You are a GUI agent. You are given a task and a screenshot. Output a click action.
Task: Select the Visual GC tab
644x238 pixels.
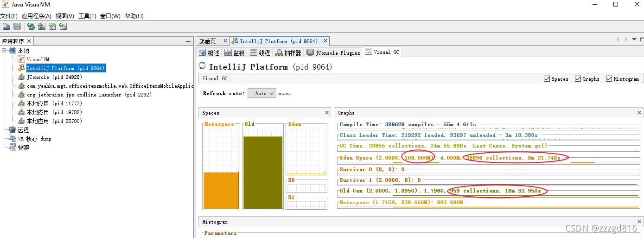pos(382,52)
